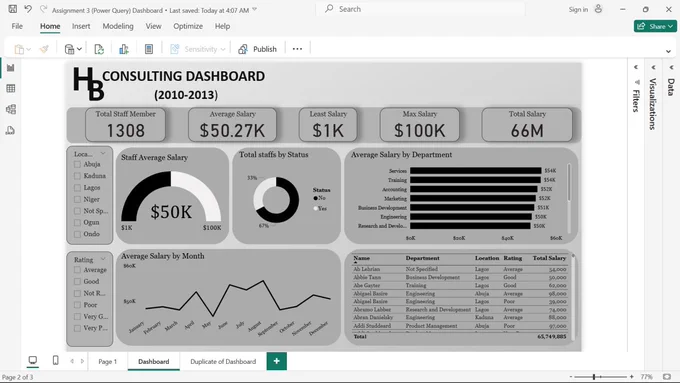Check the Niger location checkbox
This screenshot has height=383, width=680.
pos(77,200)
